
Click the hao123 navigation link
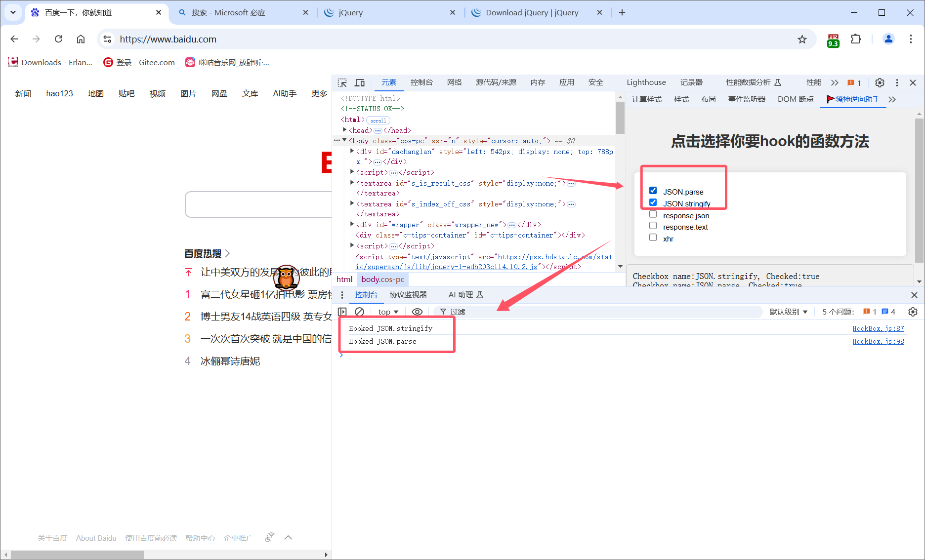(x=59, y=93)
